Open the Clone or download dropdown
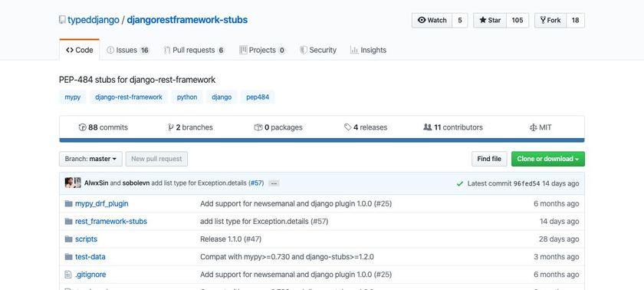The image size is (644, 290). [x=548, y=159]
